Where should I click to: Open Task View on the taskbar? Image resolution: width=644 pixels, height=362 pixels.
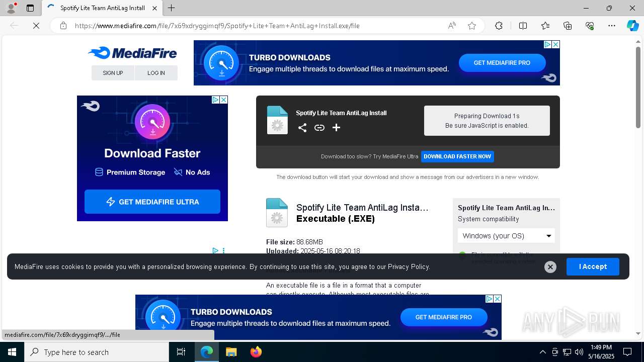181,352
